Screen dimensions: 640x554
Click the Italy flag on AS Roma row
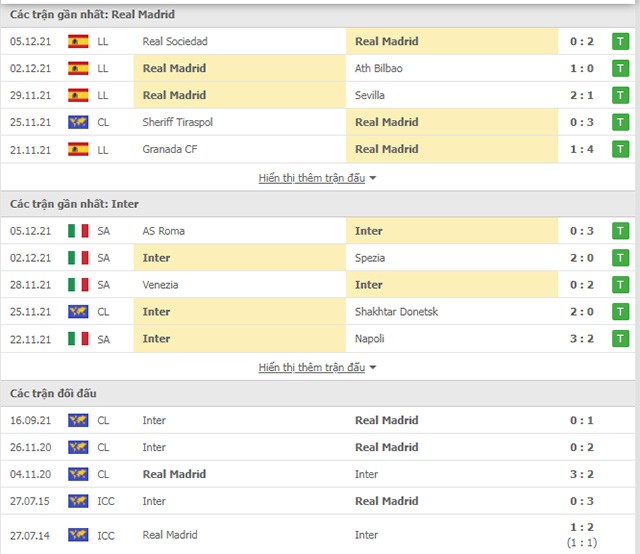tap(78, 231)
